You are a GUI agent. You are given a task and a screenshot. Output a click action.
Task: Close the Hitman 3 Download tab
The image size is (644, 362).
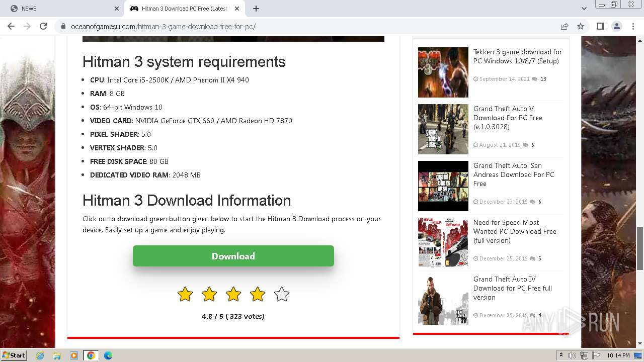click(237, 9)
